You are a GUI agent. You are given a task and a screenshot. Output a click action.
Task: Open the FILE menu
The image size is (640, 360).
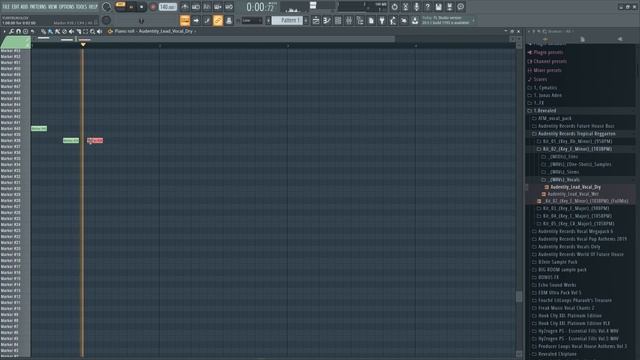coord(6,7)
